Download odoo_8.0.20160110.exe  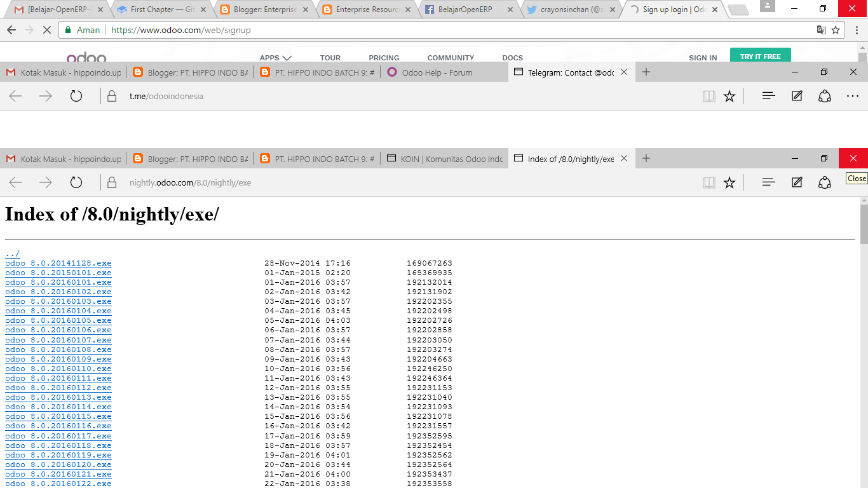[x=58, y=369]
